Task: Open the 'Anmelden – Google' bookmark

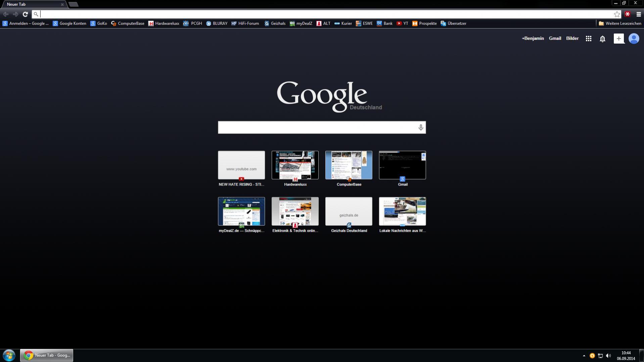Action: point(26,23)
